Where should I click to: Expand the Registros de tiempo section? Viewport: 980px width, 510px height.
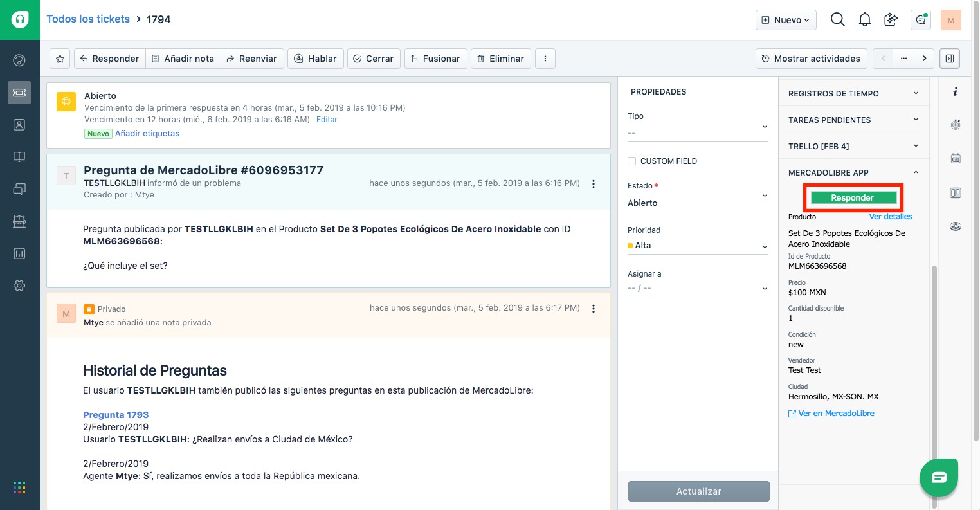click(x=854, y=93)
